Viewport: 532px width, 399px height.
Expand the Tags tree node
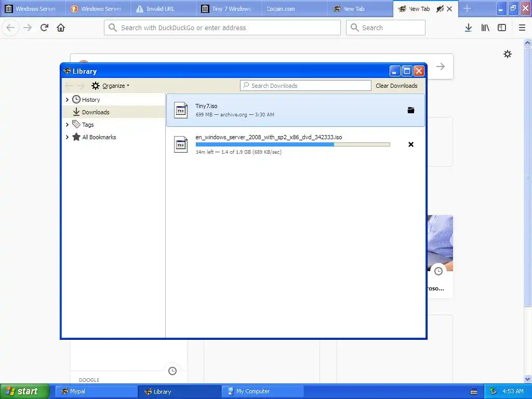point(67,125)
